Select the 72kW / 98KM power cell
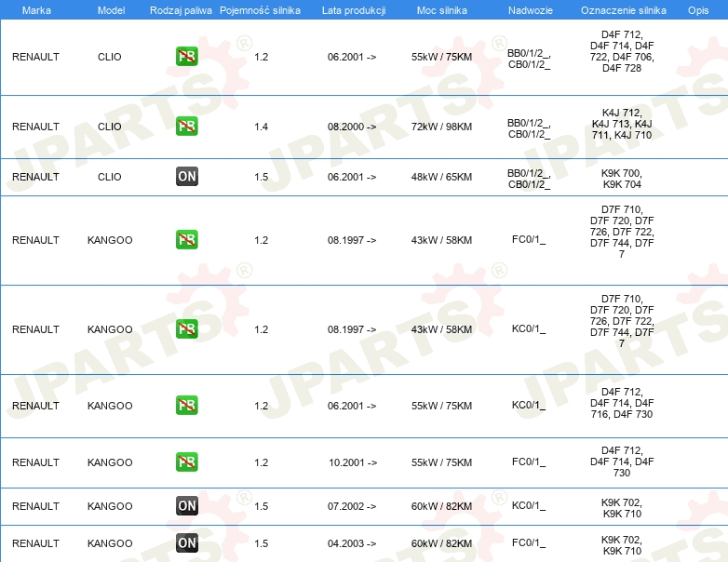Image resolution: width=728 pixels, height=562 pixels. [x=441, y=127]
